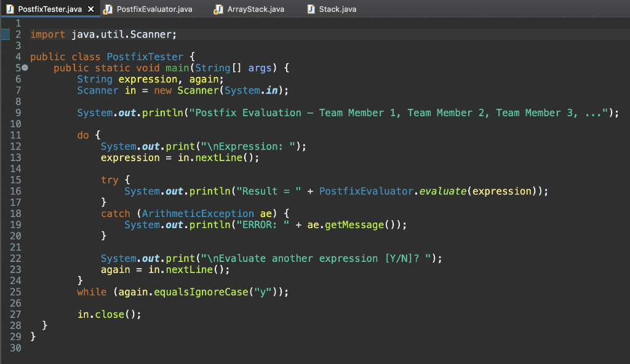Click the 'try' keyword
Image resolution: width=630 pixels, height=364 pixels.
coord(110,180)
